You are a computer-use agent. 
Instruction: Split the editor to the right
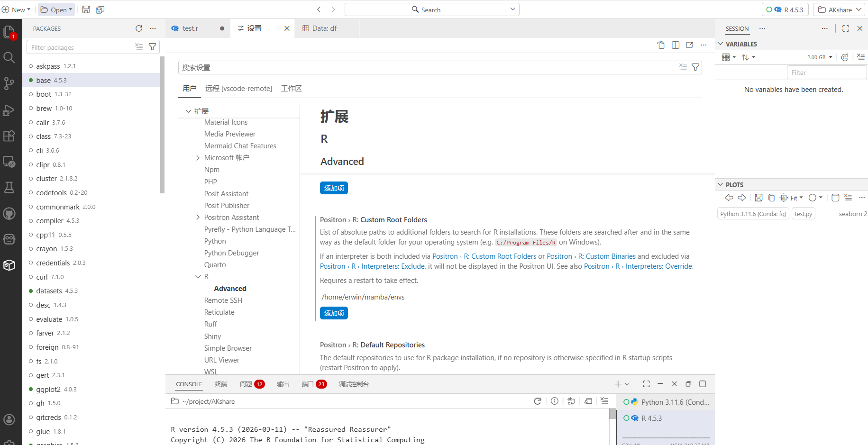click(x=676, y=45)
